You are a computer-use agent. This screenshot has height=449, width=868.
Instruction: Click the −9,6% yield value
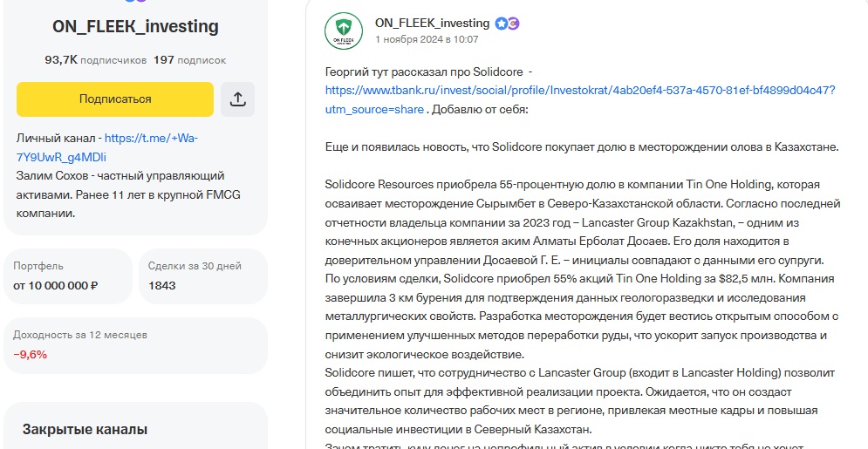click(x=31, y=354)
